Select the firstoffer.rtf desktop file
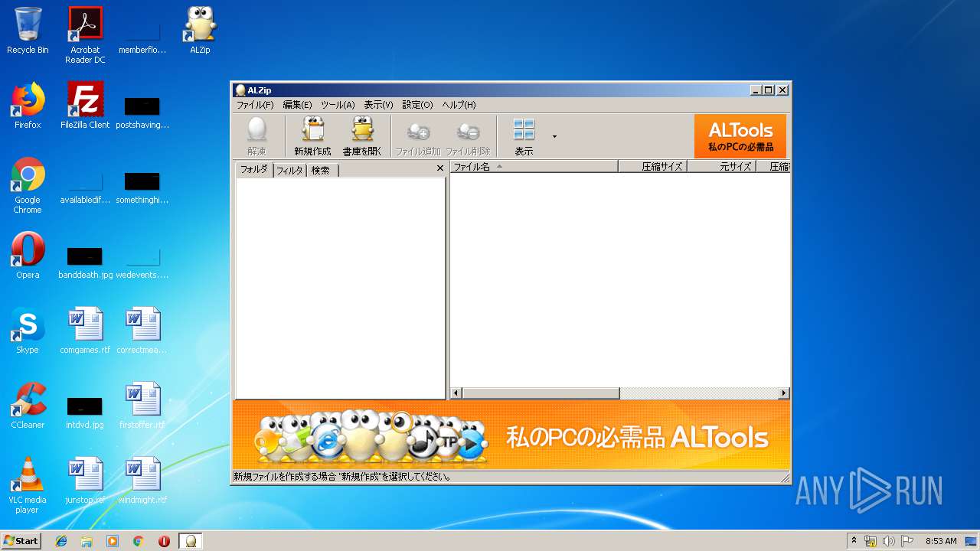980x551 pixels. pyautogui.click(x=142, y=406)
